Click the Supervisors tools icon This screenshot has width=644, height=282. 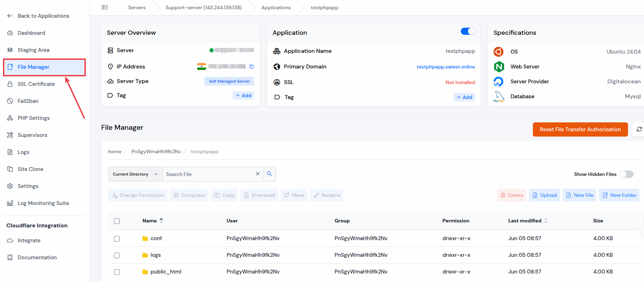coord(10,135)
